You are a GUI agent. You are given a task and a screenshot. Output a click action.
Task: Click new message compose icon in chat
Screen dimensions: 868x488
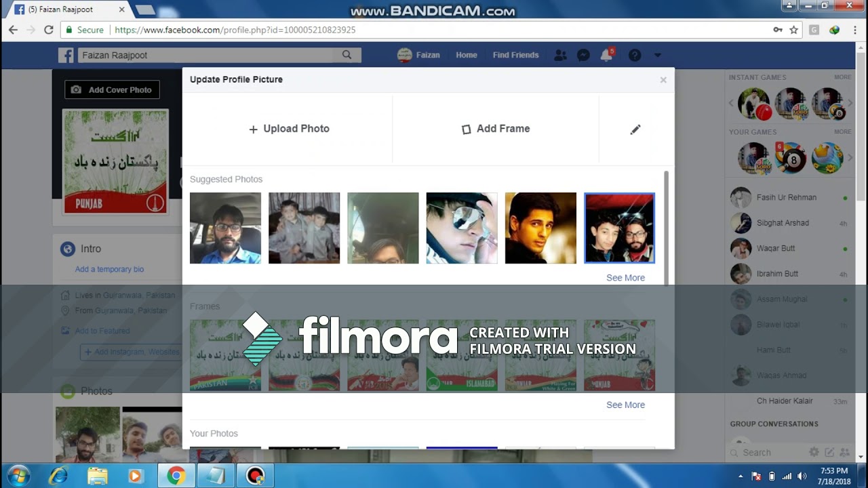click(829, 452)
